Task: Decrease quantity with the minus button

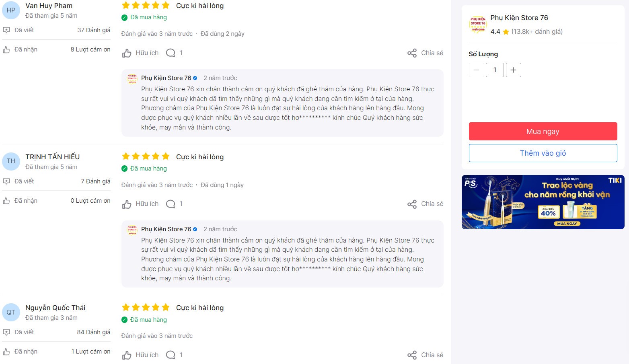Action: coord(476,70)
